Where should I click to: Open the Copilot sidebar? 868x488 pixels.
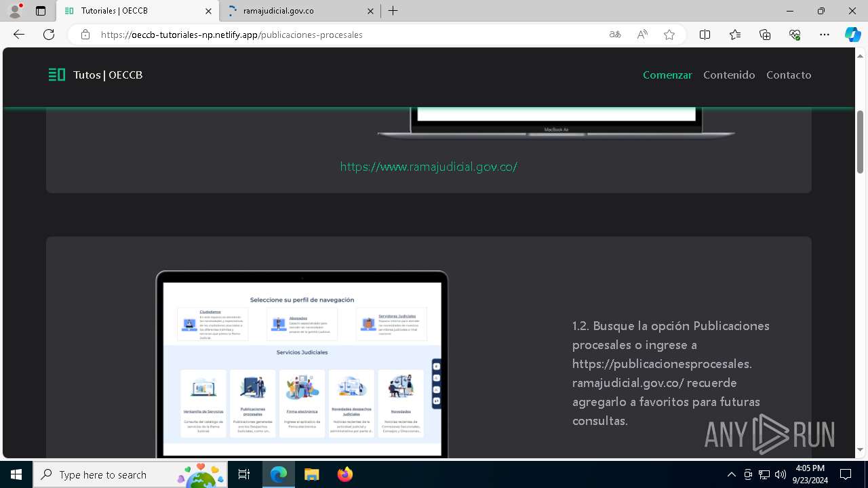852,35
